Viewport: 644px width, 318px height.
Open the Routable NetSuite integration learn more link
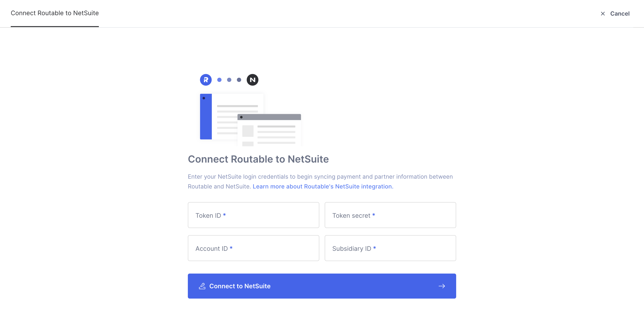tap(322, 186)
